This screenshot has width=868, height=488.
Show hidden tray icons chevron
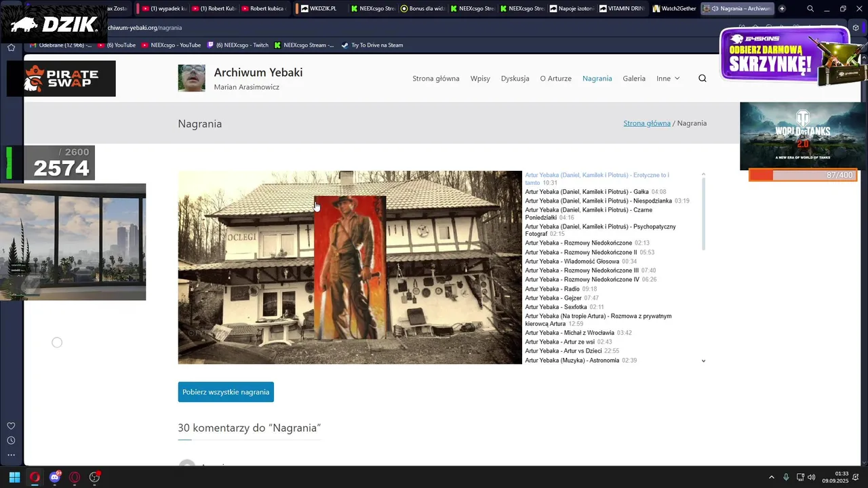(771, 477)
